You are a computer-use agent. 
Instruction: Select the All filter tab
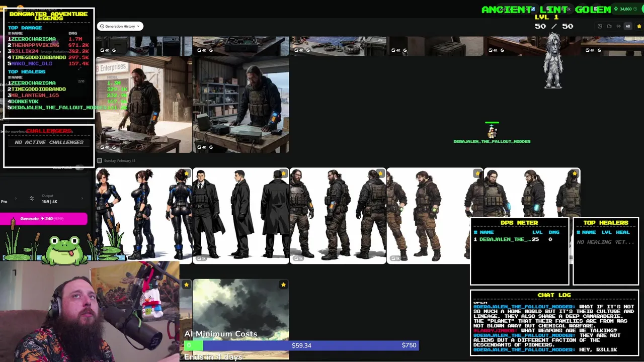[628, 26]
